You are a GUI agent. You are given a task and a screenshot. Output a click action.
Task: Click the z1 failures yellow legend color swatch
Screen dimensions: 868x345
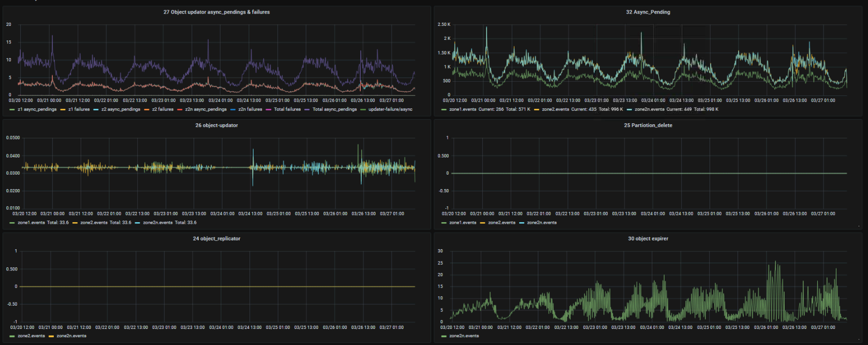pyautogui.click(x=63, y=109)
